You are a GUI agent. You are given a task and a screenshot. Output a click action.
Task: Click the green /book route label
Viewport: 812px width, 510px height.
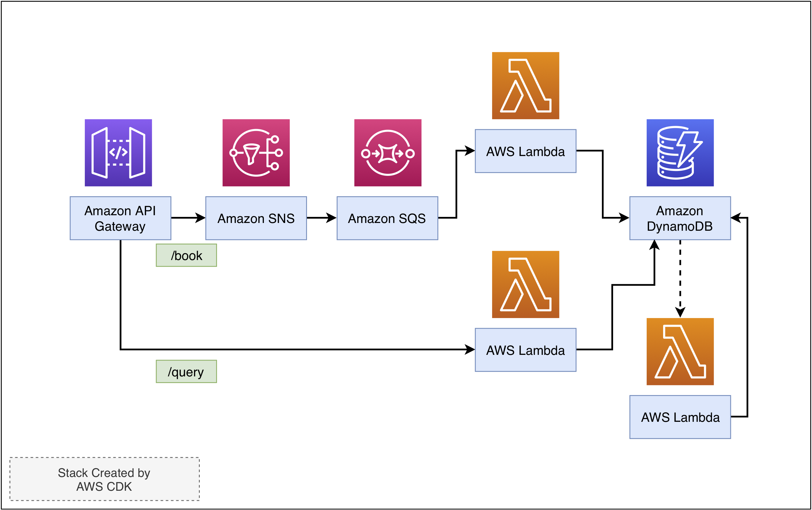(x=186, y=255)
